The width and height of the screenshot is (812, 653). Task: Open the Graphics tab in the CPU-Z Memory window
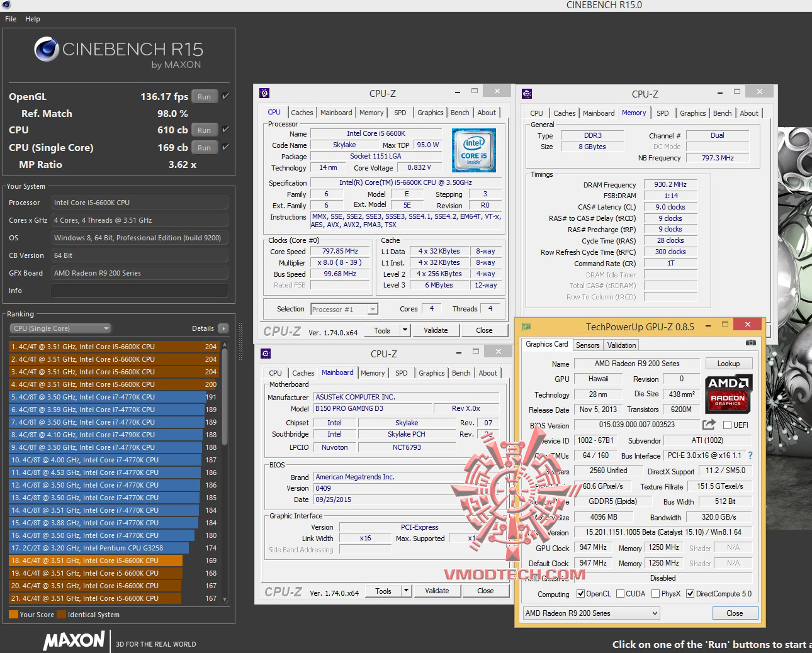(x=693, y=113)
